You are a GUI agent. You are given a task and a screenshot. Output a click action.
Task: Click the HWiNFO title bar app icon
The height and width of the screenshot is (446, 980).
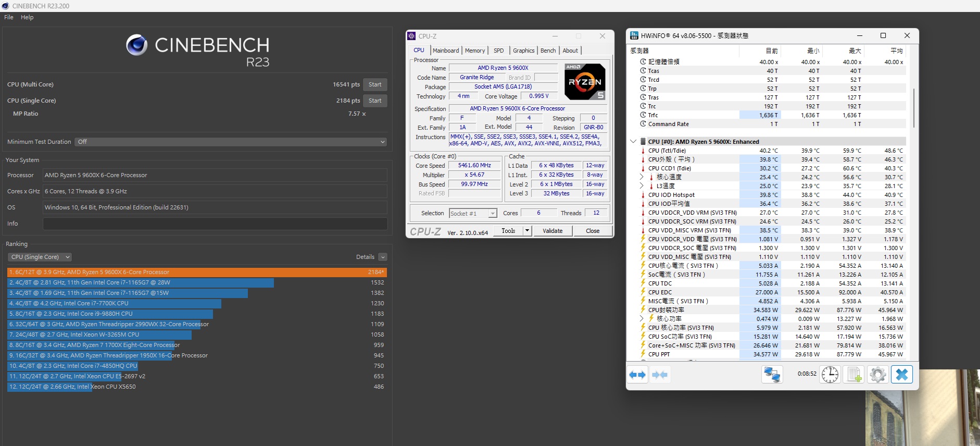(634, 35)
